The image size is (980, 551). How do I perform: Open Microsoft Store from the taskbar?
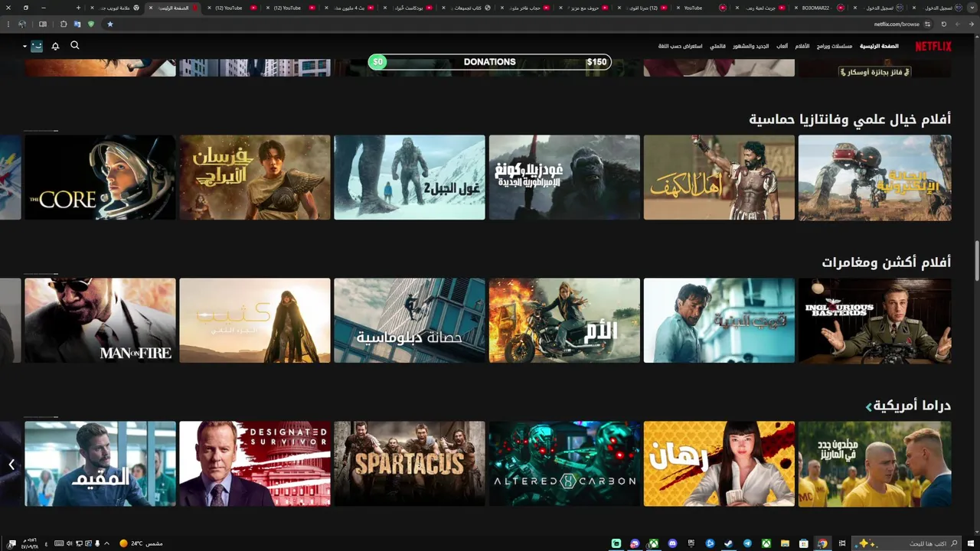(804, 543)
